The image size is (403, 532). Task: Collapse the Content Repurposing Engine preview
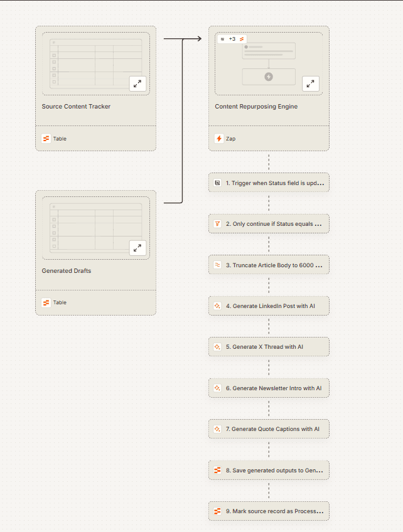coord(310,83)
